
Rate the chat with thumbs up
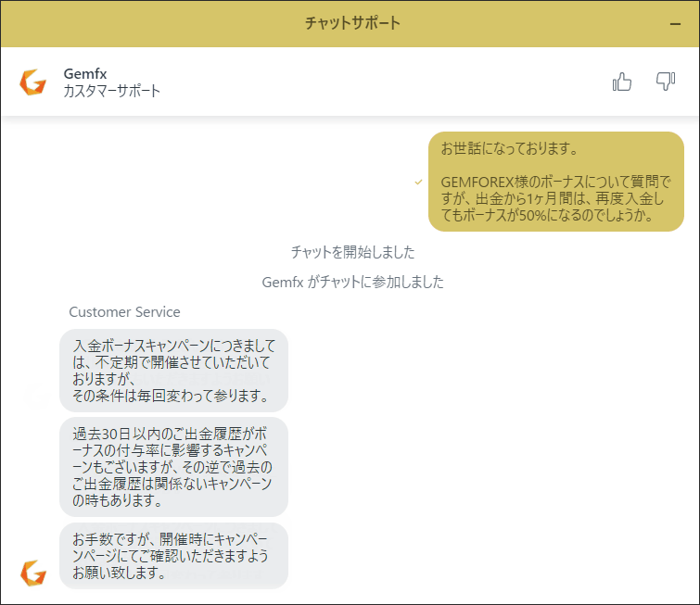coord(622,82)
